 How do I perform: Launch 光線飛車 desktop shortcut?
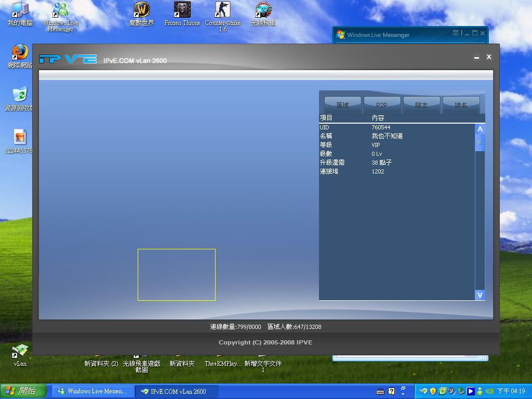(x=263, y=14)
